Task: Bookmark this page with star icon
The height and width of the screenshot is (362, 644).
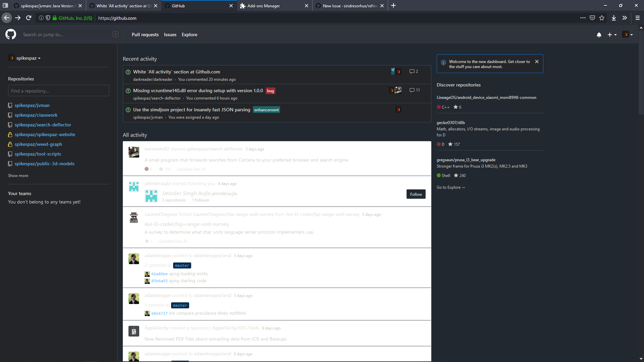Action: coord(602,18)
